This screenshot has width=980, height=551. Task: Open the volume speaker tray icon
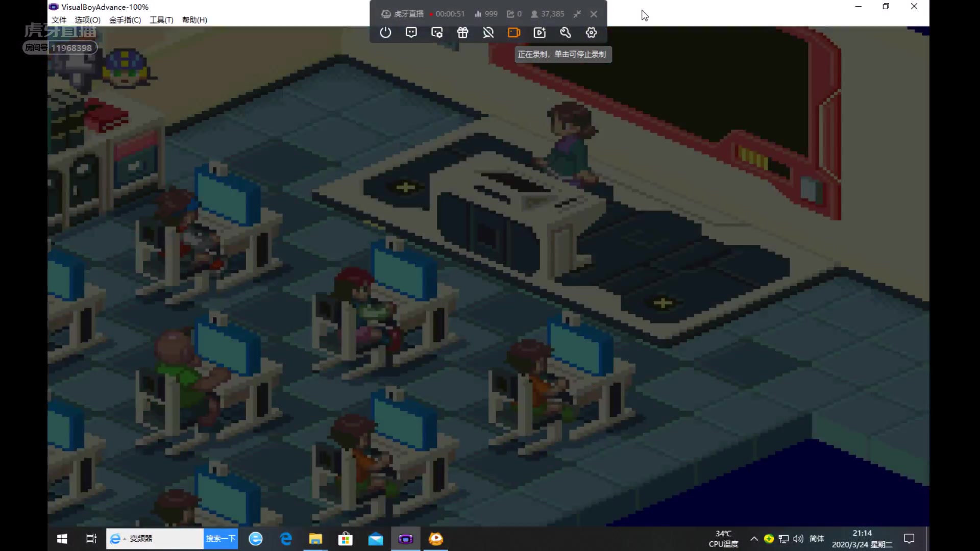tap(798, 539)
